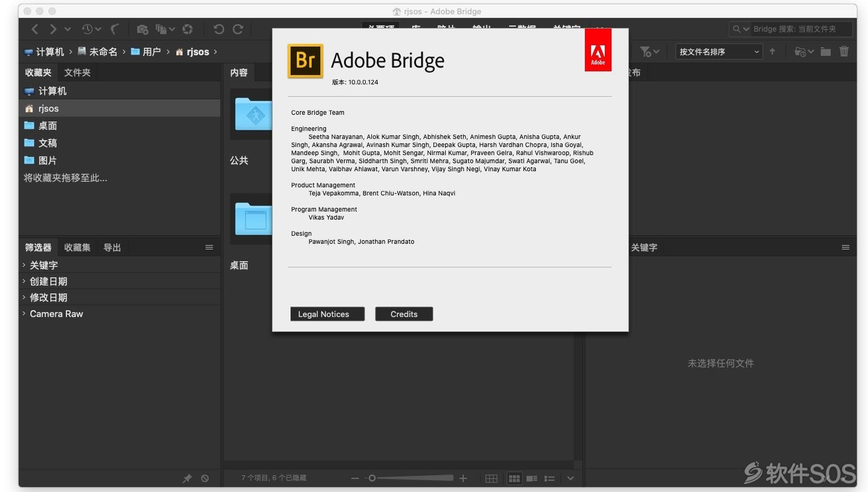Select the details view icon
868x492 pixels.
532,478
